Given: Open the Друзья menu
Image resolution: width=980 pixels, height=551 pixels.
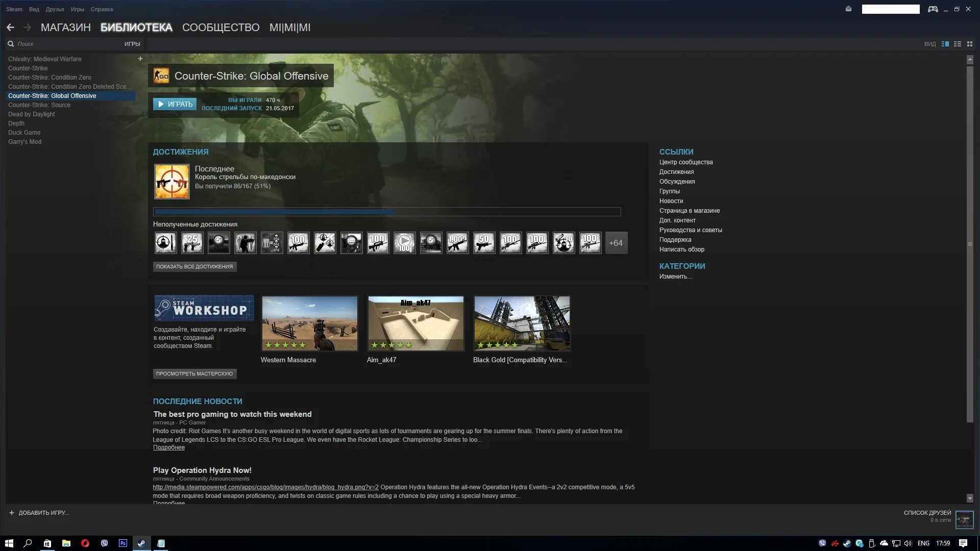Looking at the screenshot, I should [x=55, y=9].
